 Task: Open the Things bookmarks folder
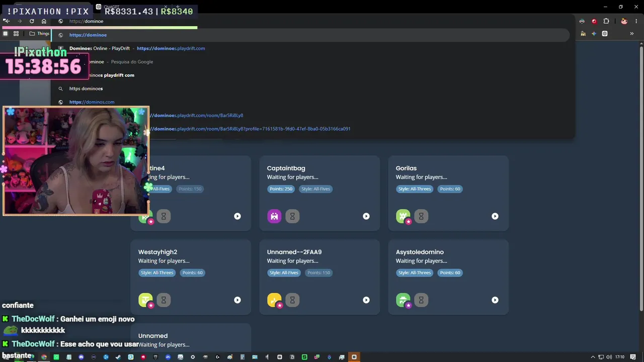click(40, 34)
